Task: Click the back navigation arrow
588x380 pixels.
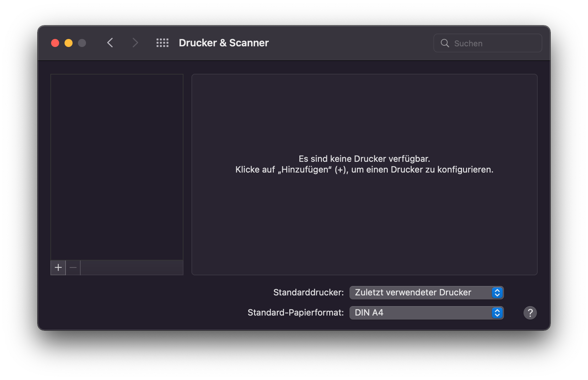Action: (x=110, y=43)
